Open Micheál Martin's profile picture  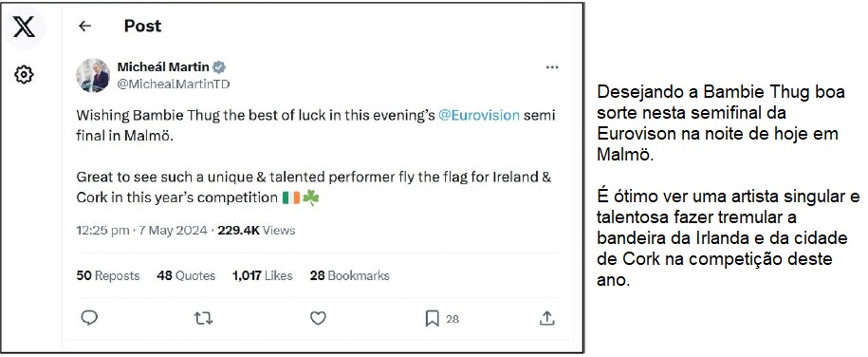[x=92, y=75]
